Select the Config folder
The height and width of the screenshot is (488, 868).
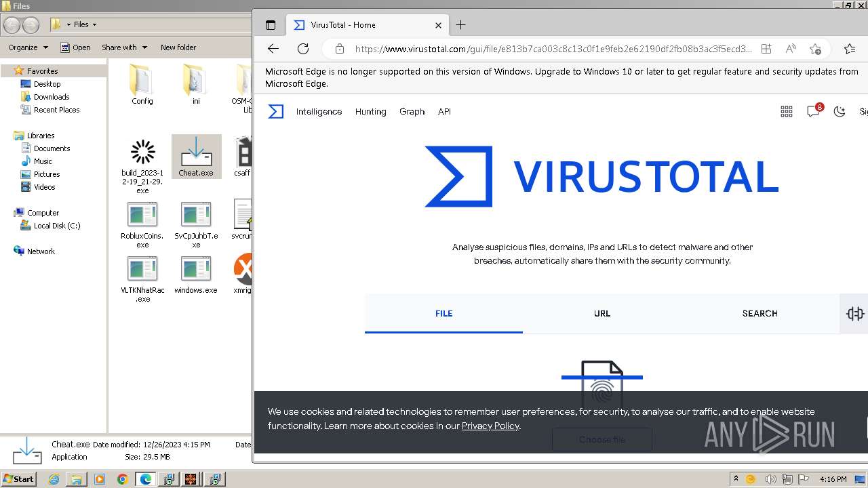142,85
